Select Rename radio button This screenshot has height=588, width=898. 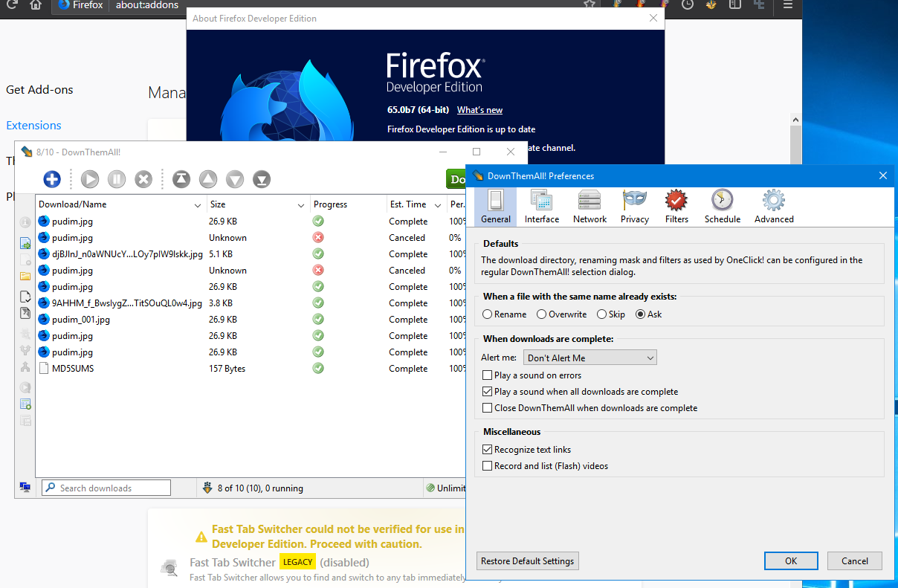pyautogui.click(x=488, y=314)
